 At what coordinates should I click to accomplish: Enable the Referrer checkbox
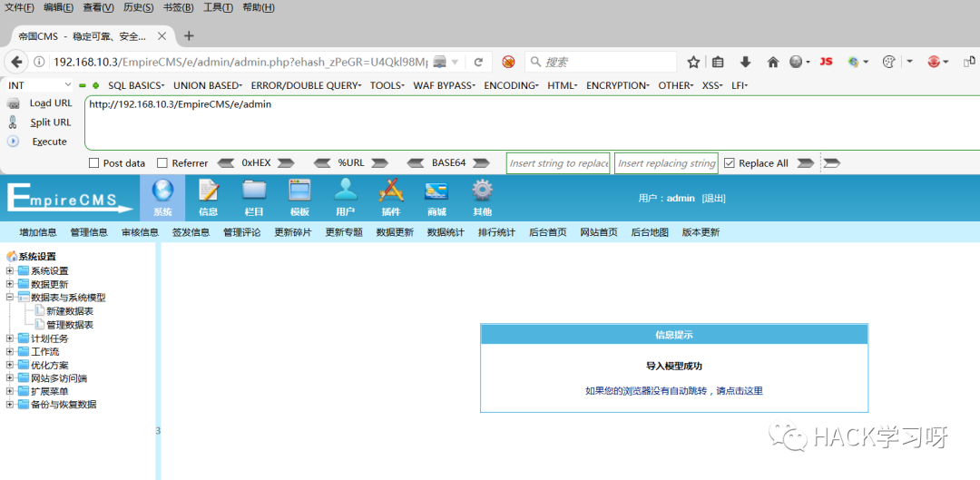[x=162, y=163]
